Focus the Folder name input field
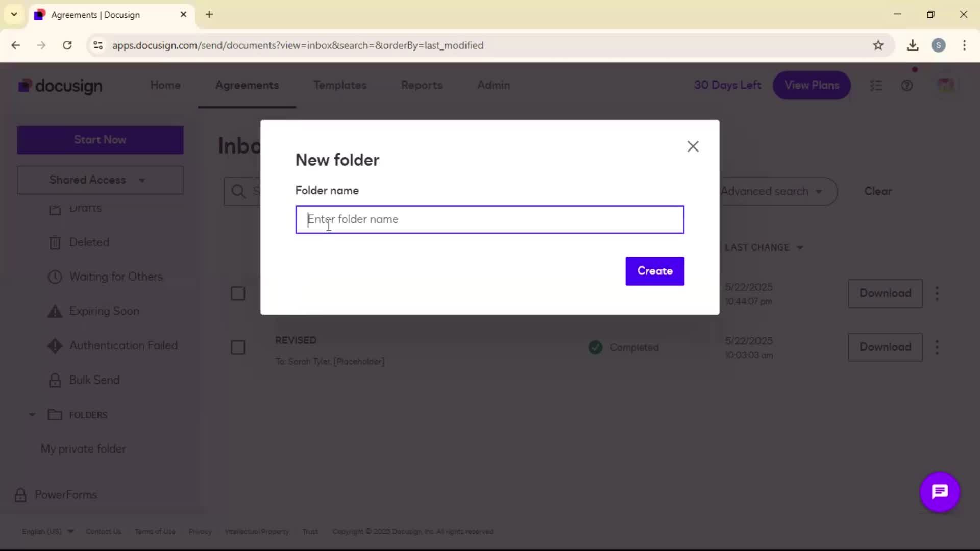The height and width of the screenshot is (551, 980). coord(489,219)
